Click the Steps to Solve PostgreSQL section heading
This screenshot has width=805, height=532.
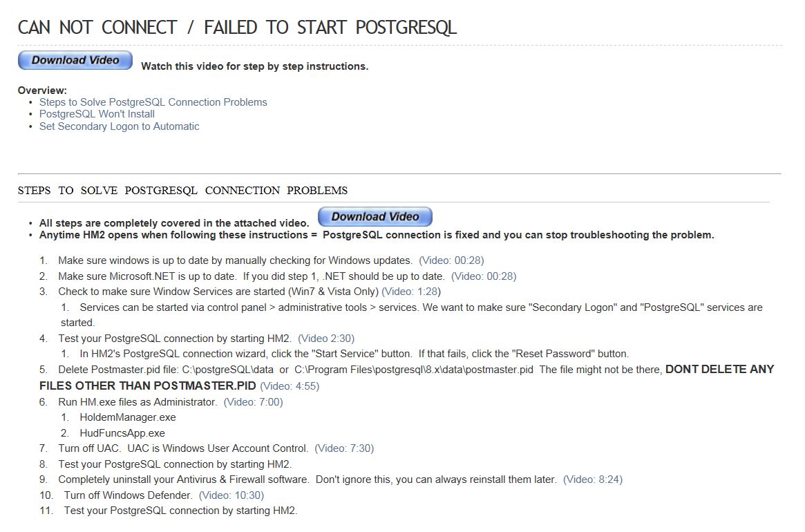pyautogui.click(x=183, y=191)
